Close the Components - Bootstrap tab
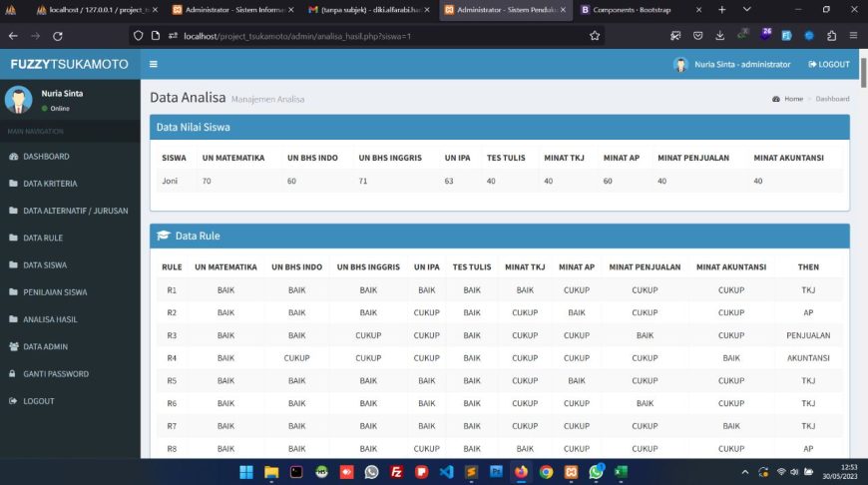Image resolution: width=868 pixels, height=485 pixels. click(x=698, y=10)
